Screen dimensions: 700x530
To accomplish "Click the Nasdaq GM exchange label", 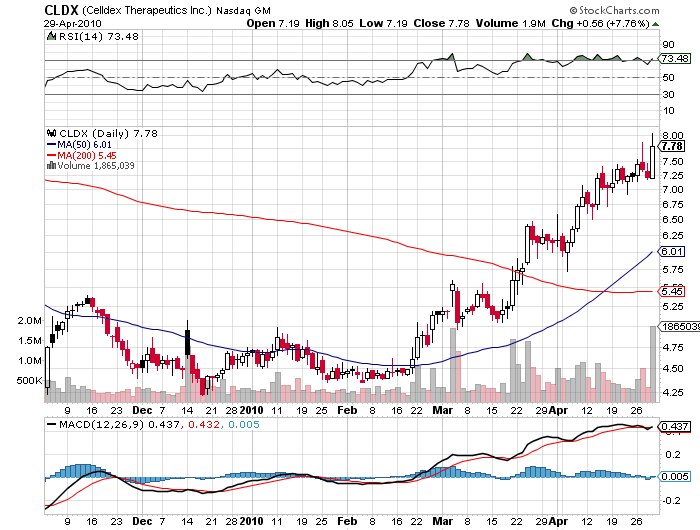I will pyautogui.click(x=243, y=10).
